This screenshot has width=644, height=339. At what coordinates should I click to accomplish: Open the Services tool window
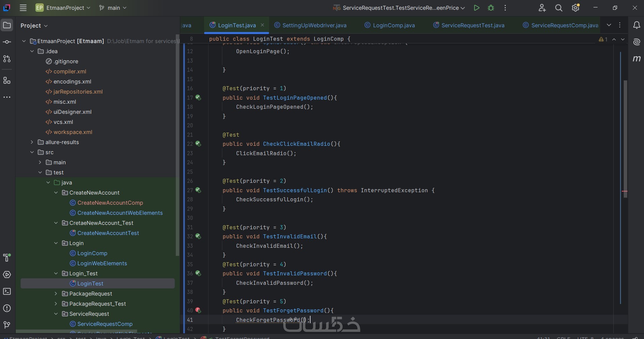7,275
